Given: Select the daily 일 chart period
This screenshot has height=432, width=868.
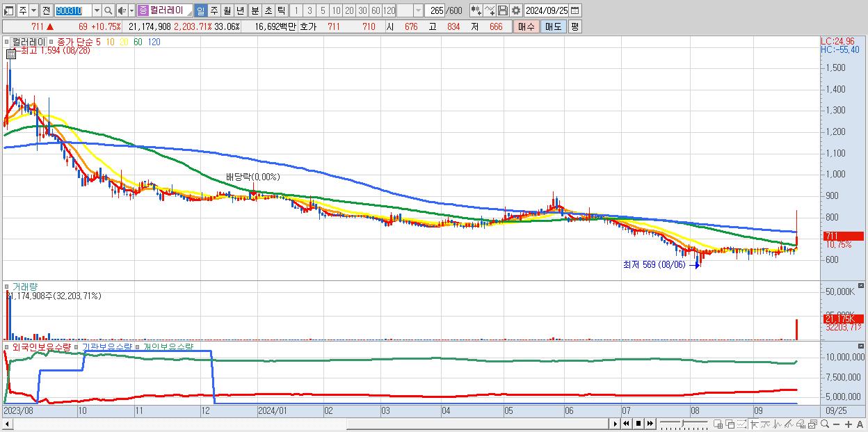Looking at the screenshot, I should (201, 10).
